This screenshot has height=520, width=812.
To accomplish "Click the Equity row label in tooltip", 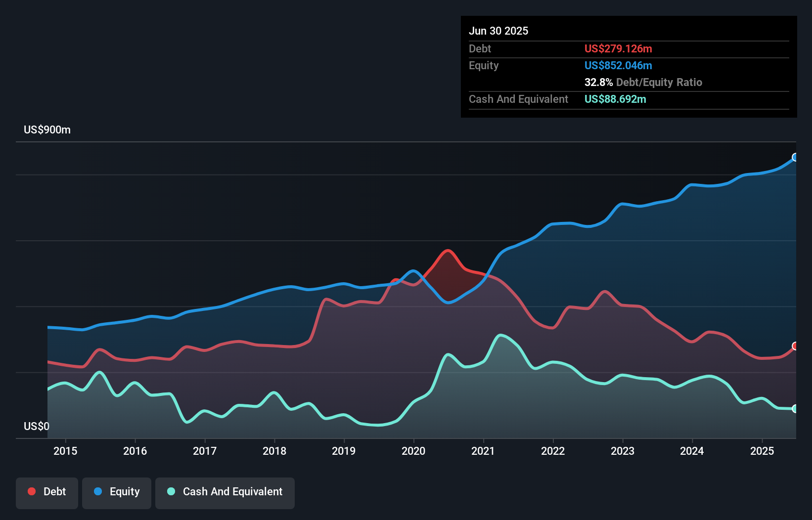I will click(x=484, y=65).
